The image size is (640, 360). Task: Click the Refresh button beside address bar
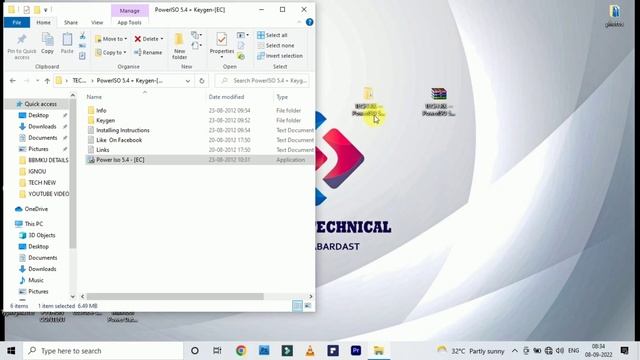coord(202,81)
